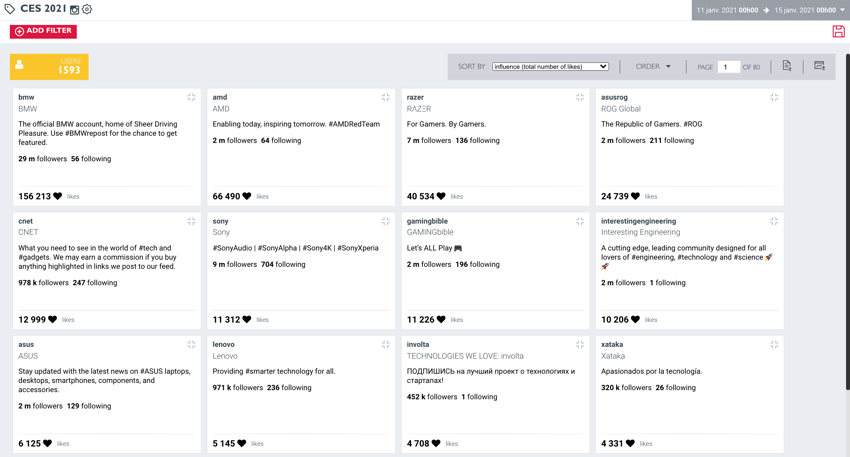Click the asus username on bottom row
850x457 pixels.
point(26,345)
